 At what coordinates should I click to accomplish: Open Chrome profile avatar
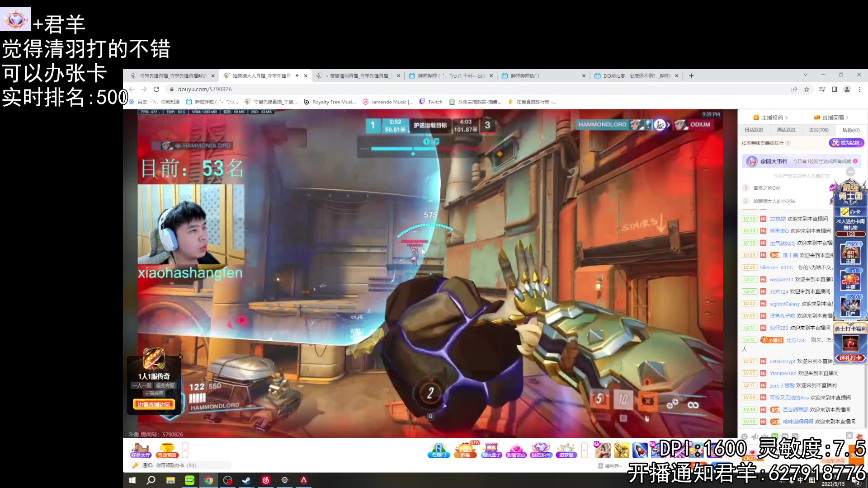click(847, 89)
